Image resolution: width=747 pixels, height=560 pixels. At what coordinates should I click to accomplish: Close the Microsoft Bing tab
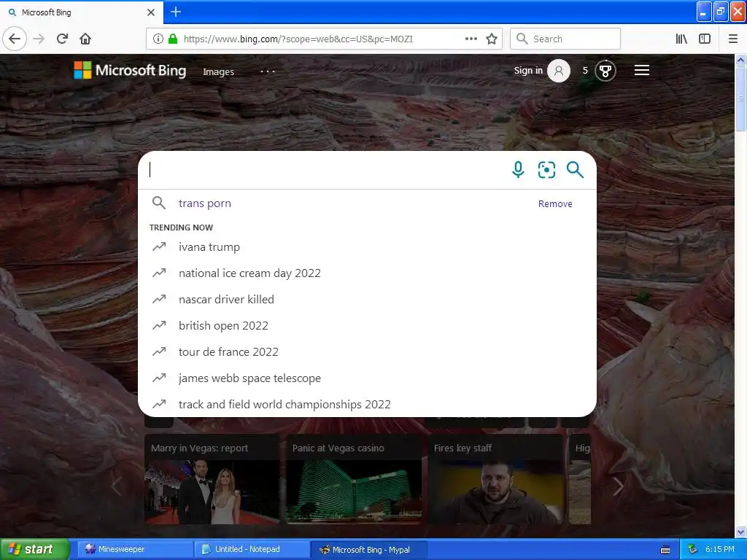[151, 12]
